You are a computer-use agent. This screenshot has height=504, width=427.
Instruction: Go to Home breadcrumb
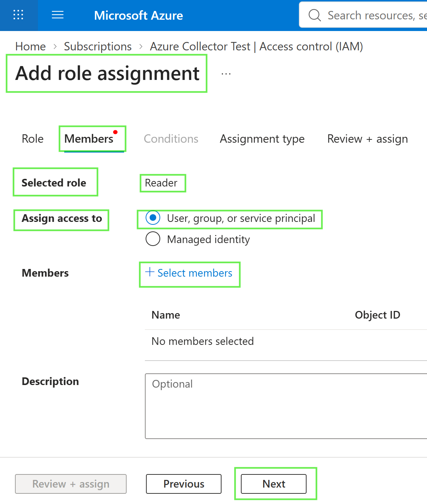[31, 46]
